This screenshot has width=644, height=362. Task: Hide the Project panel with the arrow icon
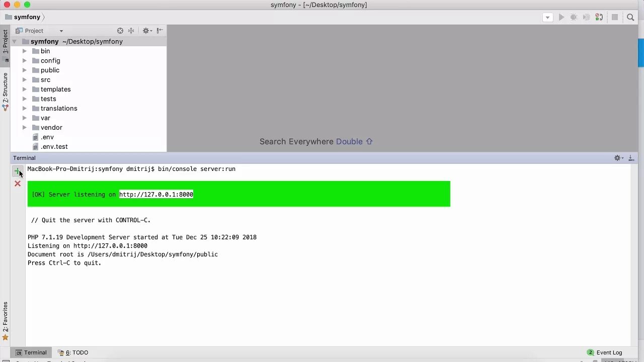[159, 31]
